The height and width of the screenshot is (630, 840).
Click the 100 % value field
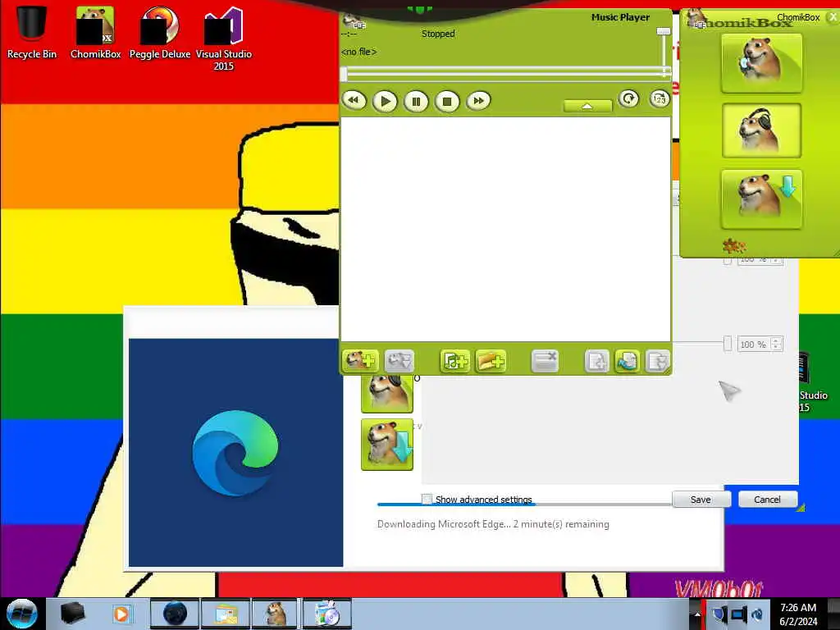753,344
